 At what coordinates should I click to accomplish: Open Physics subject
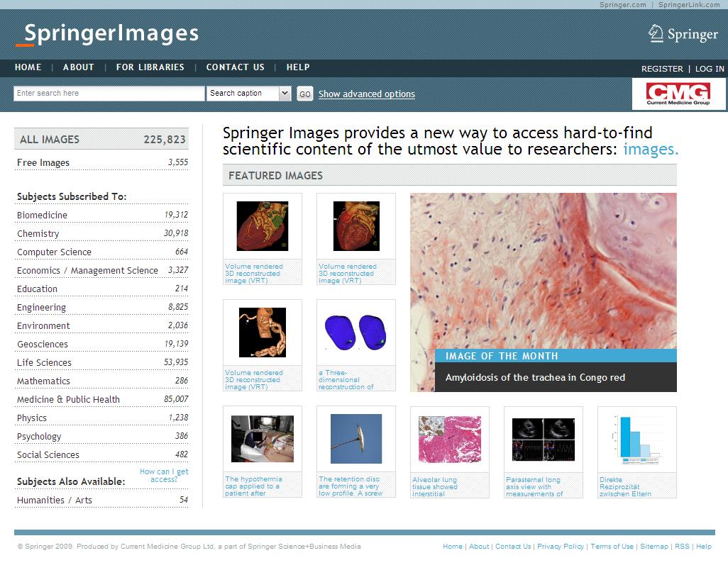tap(101, 418)
